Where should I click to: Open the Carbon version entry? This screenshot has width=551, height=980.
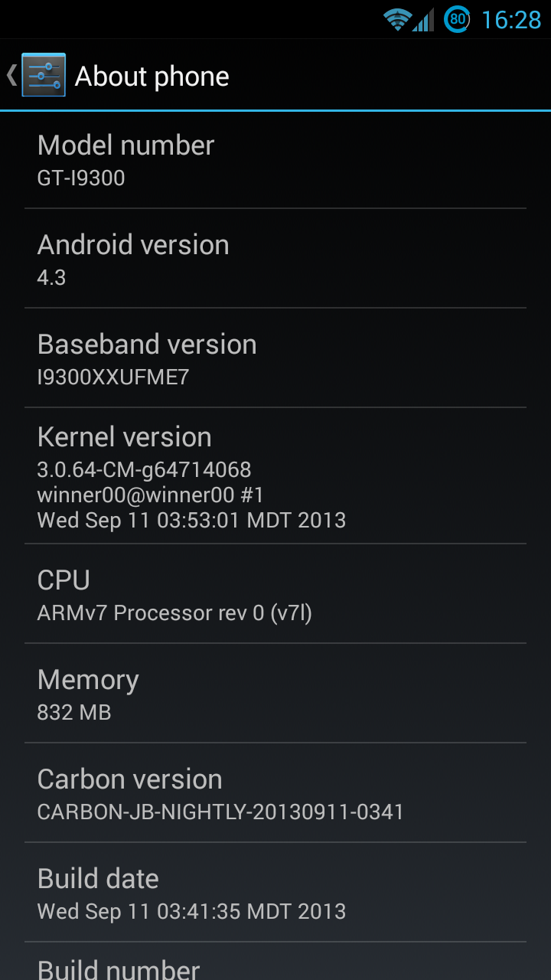pyautogui.click(x=275, y=793)
